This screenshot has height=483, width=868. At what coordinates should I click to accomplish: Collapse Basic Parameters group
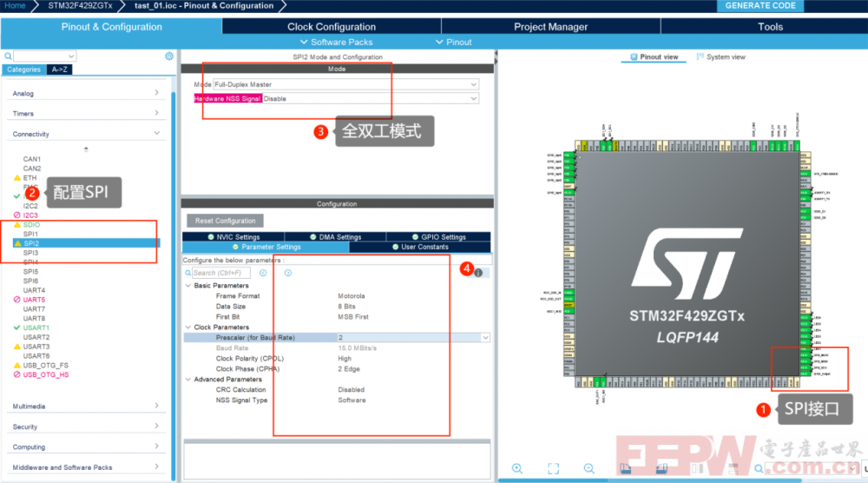pyautogui.click(x=188, y=285)
